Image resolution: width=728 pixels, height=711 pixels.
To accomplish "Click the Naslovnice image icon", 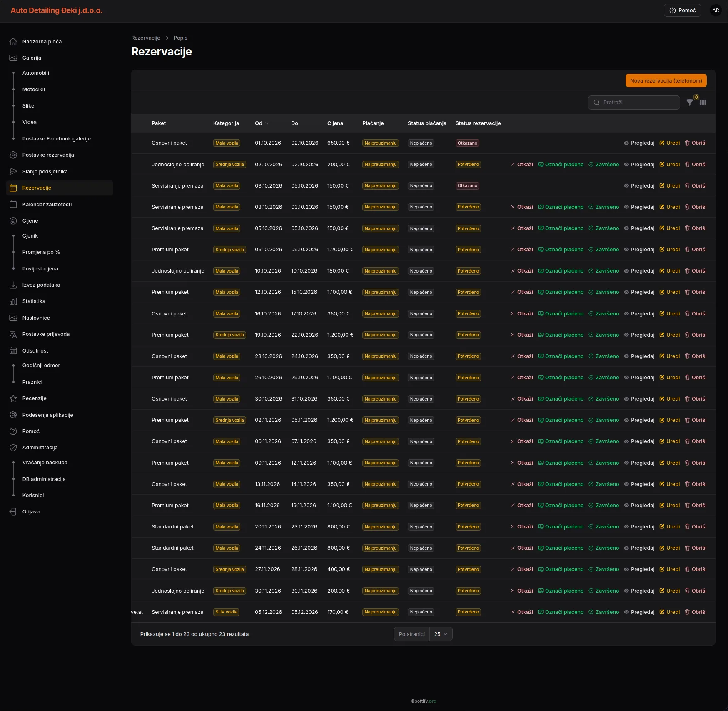I will point(13,318).
